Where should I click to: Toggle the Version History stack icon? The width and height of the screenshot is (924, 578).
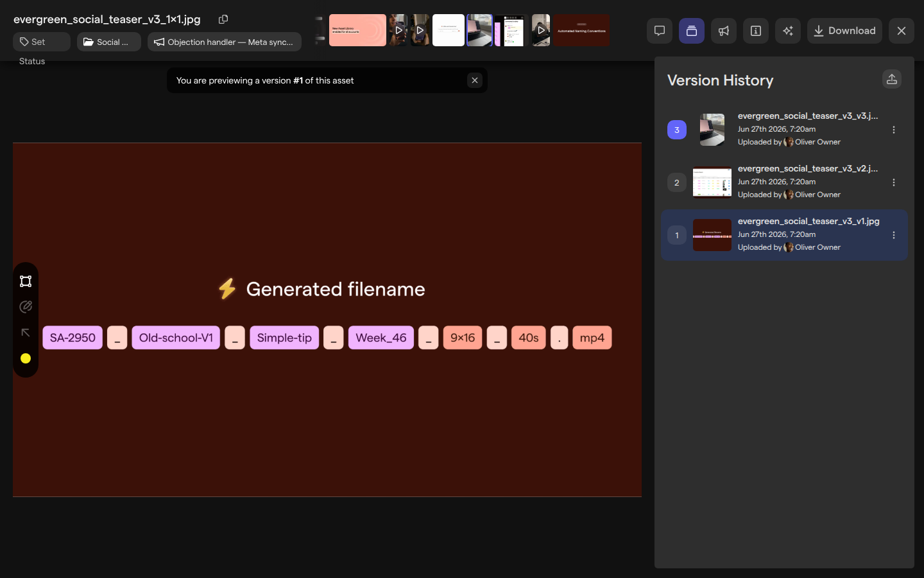point(692,31)
